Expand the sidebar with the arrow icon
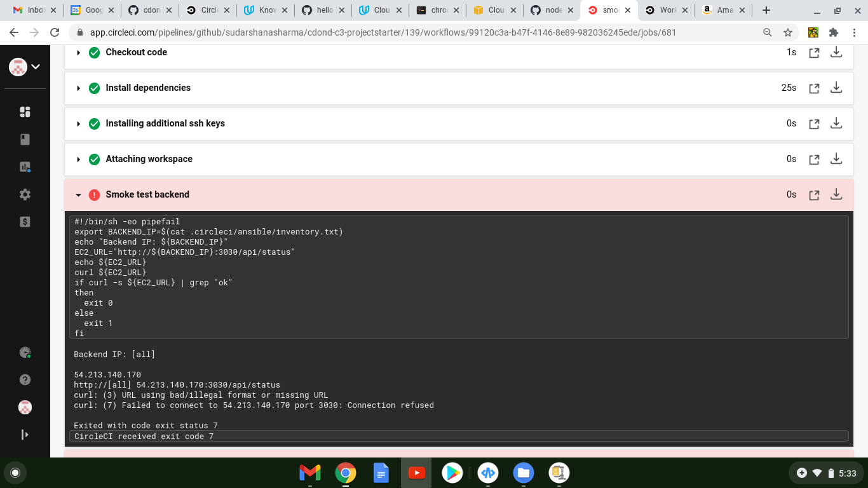The width and height of the screenshot is (868, 488). point(25,435)
